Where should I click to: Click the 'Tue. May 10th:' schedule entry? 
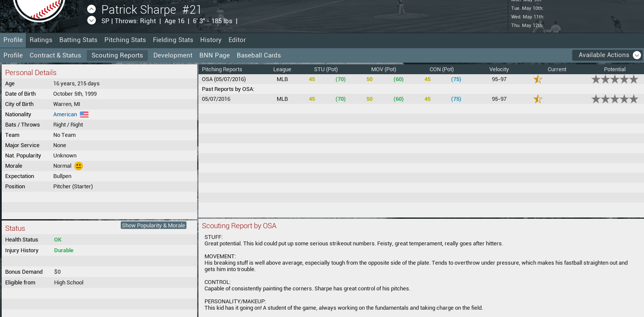[x=527, y=8]
